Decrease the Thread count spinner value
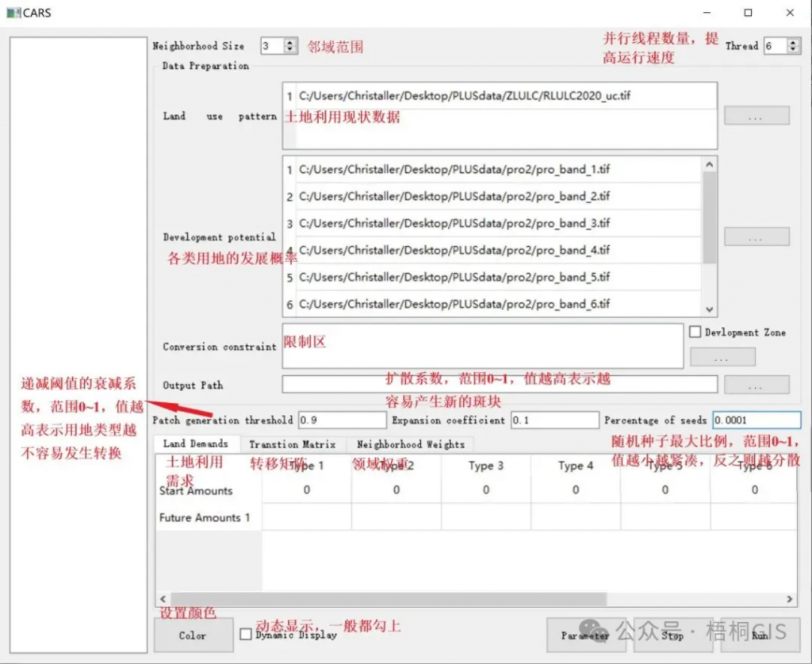This screenshot has width=812, height=664. coord(793,50)
